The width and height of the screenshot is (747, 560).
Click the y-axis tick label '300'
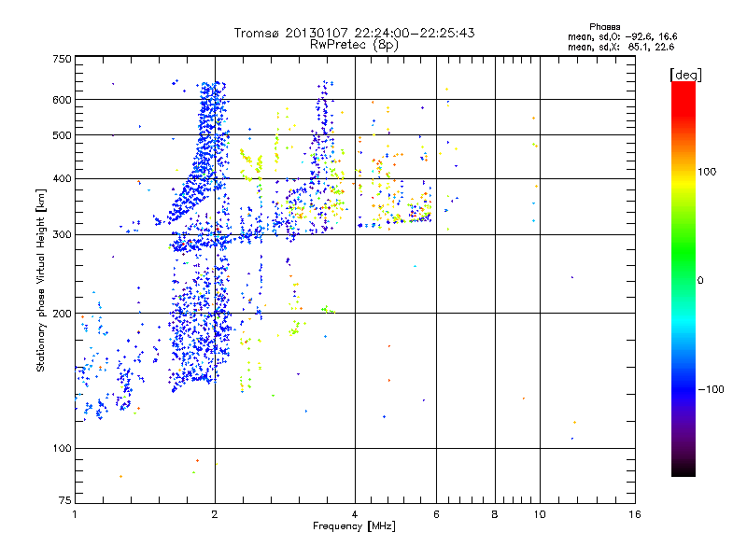point(62,235)
